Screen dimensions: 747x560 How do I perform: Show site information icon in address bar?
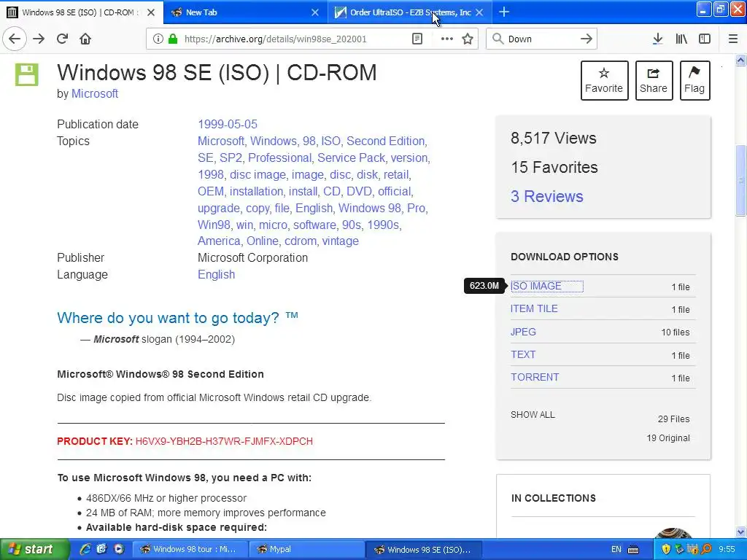[x=158, y=39]
